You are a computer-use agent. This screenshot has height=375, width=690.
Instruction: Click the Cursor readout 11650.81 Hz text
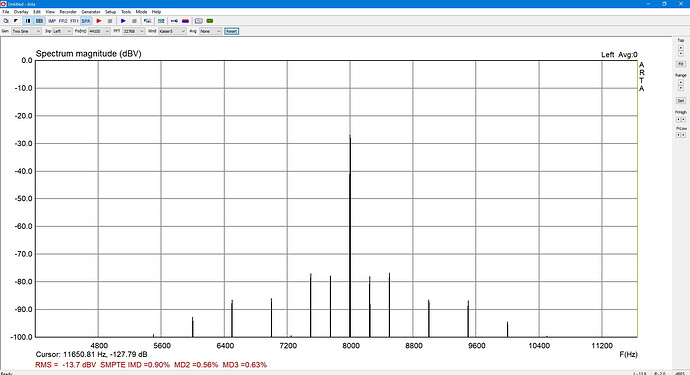92,354
